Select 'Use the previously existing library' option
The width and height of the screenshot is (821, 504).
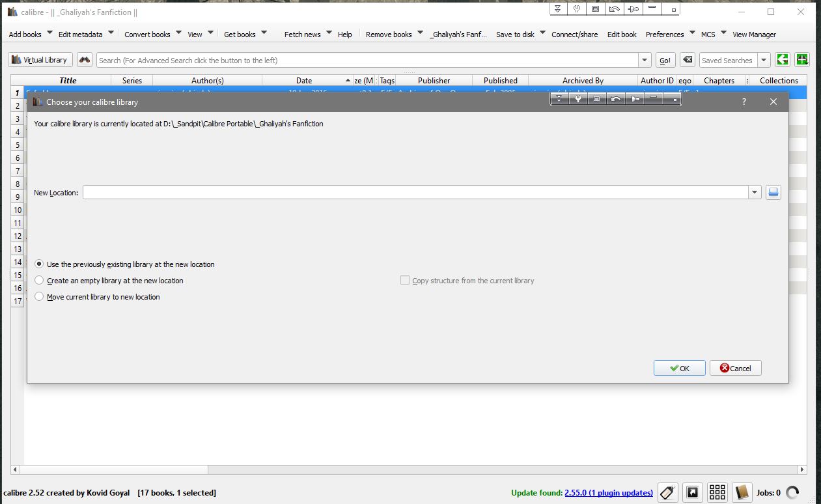coord(124,264)
